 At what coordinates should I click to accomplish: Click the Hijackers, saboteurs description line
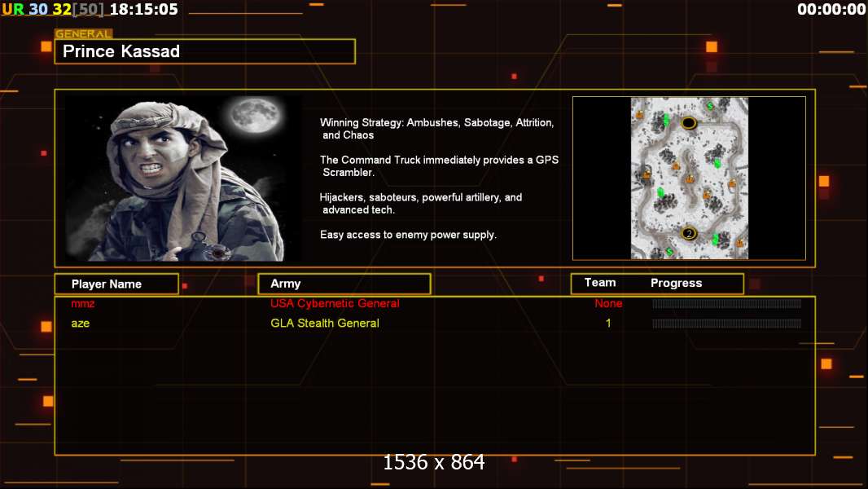tap(421, 203)
